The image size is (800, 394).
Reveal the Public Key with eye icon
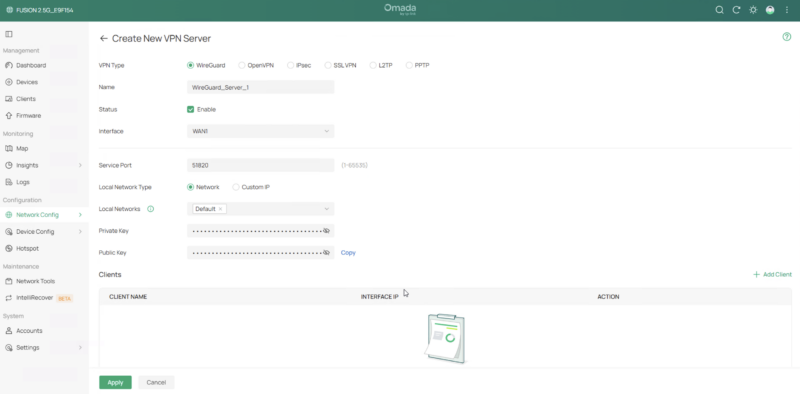click(x=327, y=253)
